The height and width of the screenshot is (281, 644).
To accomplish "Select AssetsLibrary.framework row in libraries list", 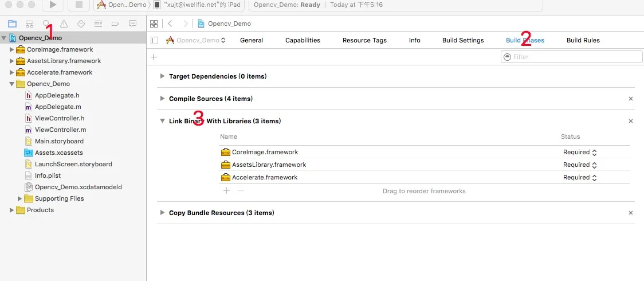I will [425, 165].
